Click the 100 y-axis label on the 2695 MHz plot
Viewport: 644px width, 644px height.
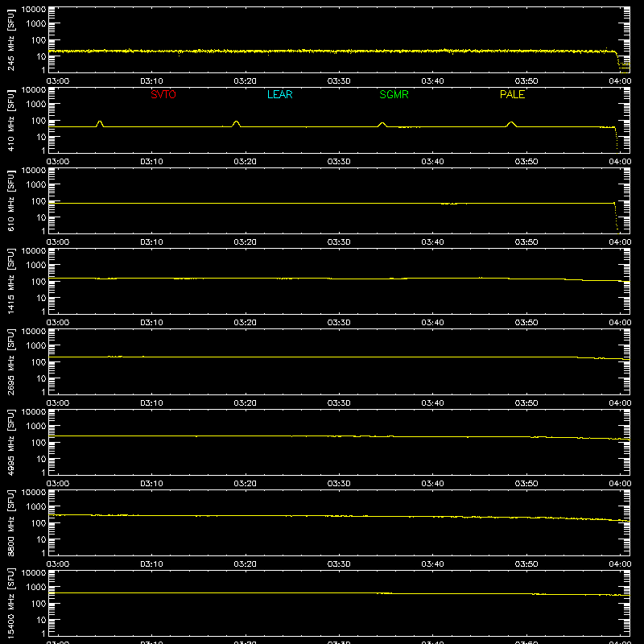click(39, 362)
